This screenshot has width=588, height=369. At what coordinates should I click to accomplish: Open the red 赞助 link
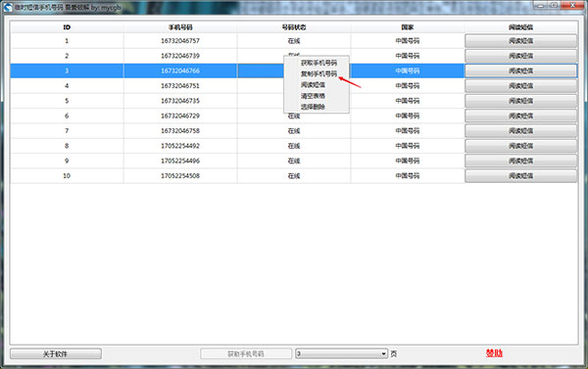coord(494,353)
